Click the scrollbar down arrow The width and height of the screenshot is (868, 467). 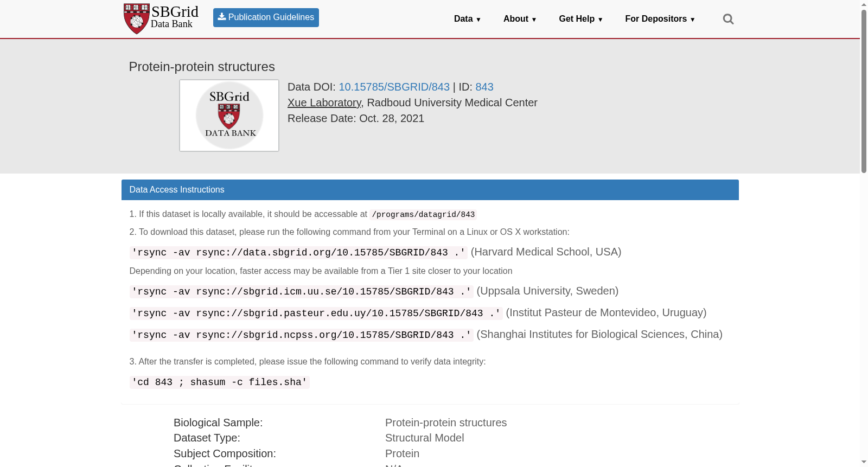point(864,463)
